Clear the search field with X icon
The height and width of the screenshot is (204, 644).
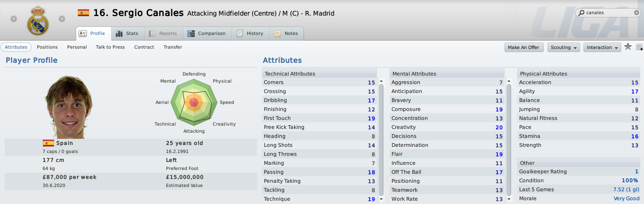(x=636, y=13)
